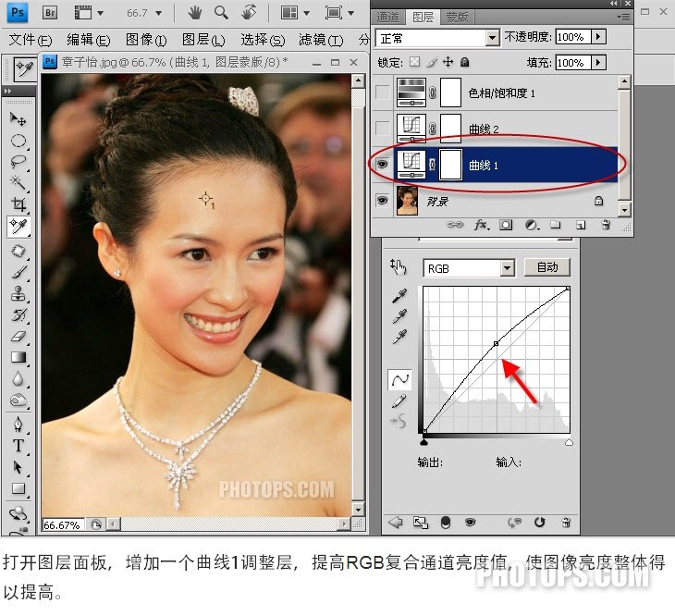Delete layer with the trash icon
The width and height of the screenshot is (675, 616).
[x=606, y=225]
